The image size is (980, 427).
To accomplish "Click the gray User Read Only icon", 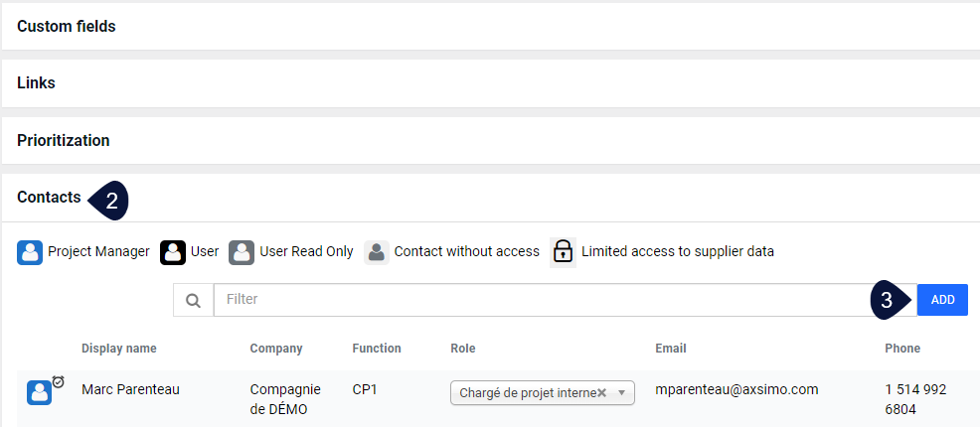I will coord(242,253).
